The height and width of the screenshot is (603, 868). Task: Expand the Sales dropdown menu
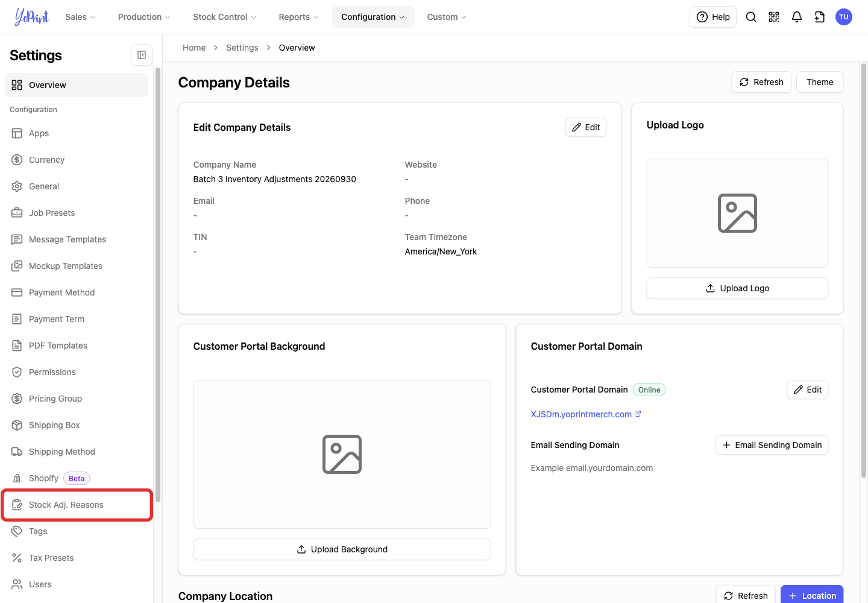click(x=80, y=17)
